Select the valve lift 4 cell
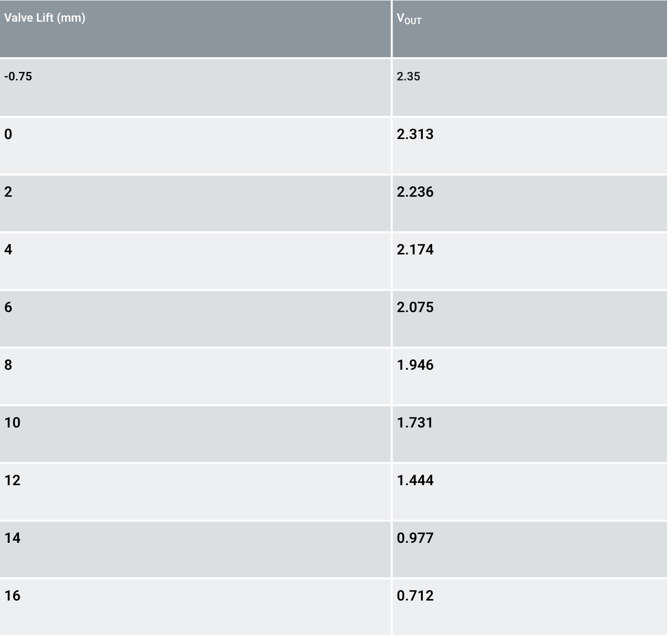Viewport: 672px width, 638px height. pyautogui.click(x=8, y=249)
